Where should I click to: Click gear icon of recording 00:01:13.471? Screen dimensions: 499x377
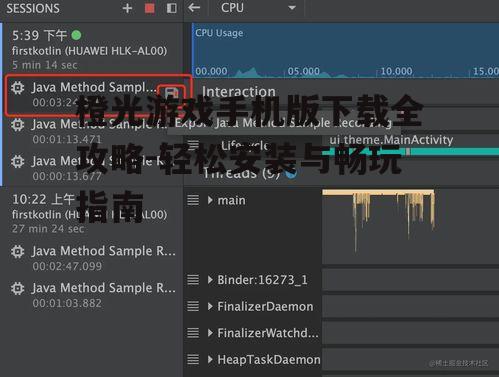17,125
